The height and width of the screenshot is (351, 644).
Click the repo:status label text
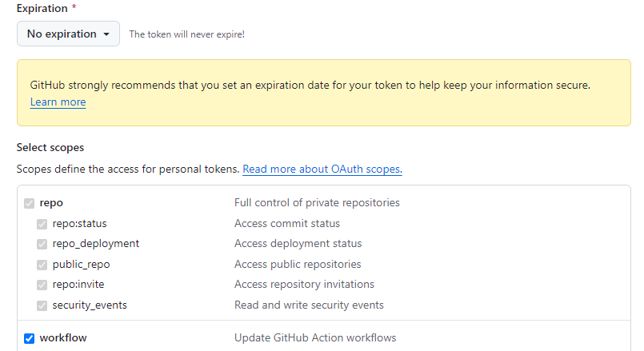click(79, 224)
